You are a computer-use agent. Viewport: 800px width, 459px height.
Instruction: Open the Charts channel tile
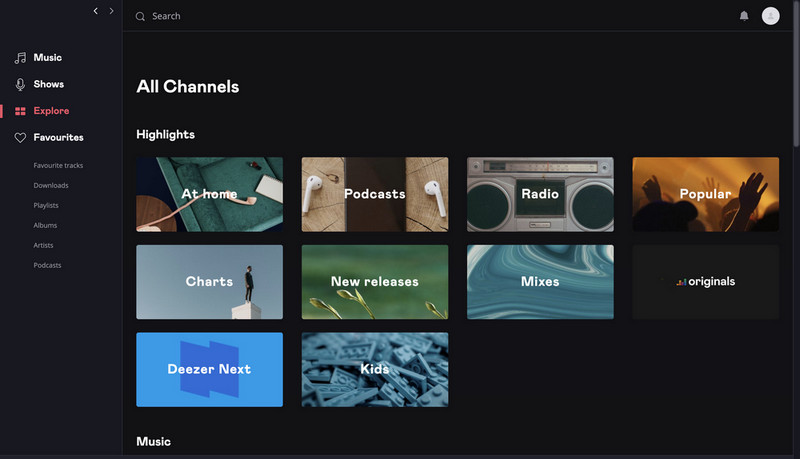coord(209,282)
